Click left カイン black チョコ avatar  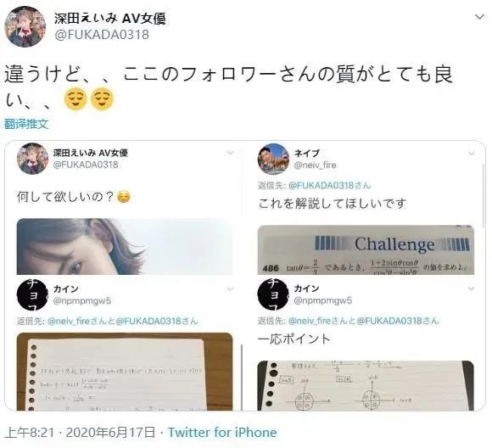click(x=32, y=294)
